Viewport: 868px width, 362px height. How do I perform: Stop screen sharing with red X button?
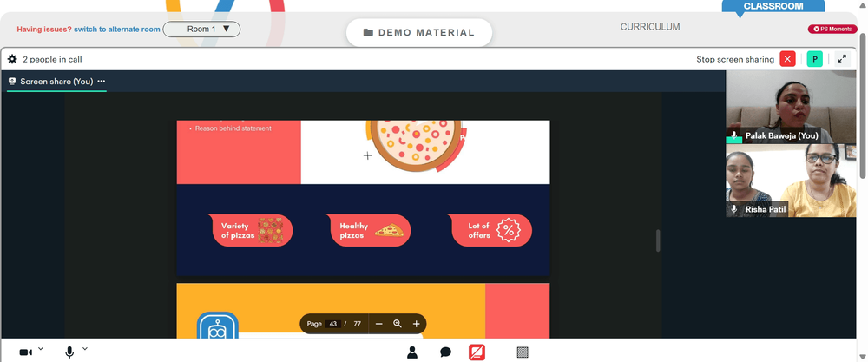pos(787,59)
